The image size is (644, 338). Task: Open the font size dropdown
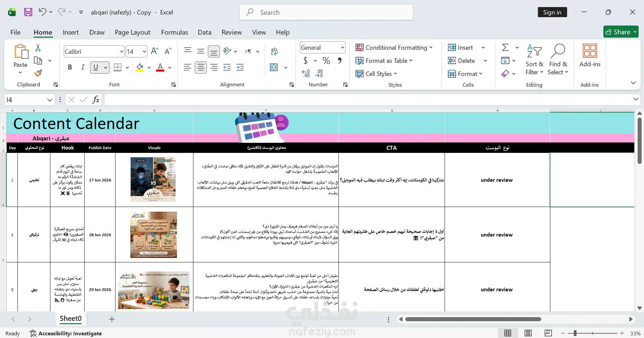pos(144,51)
